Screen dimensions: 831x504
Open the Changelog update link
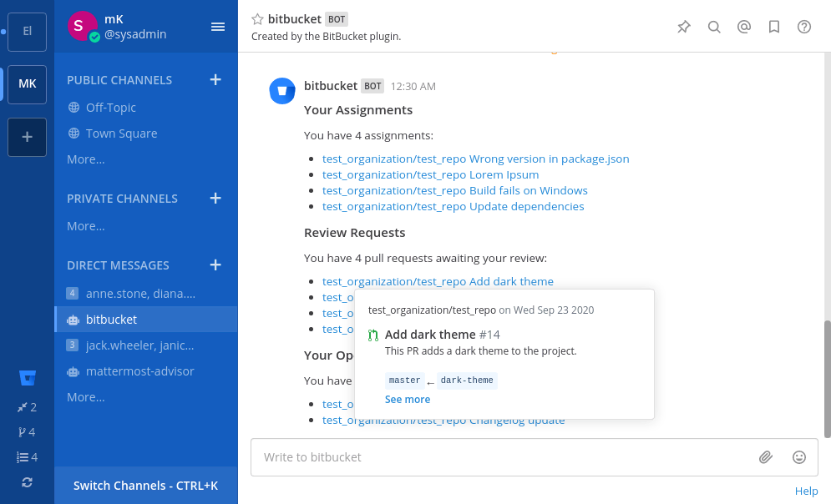(443, 421)
